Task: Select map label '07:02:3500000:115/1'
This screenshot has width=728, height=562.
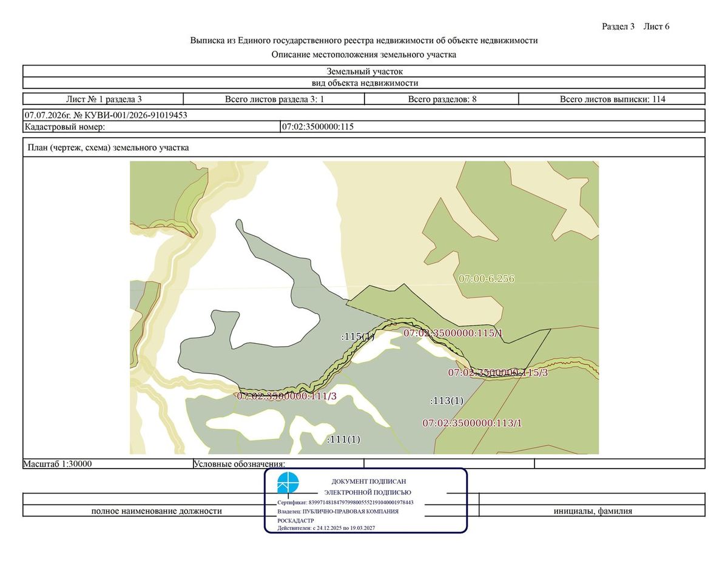Action: click(x=453, y=333)
